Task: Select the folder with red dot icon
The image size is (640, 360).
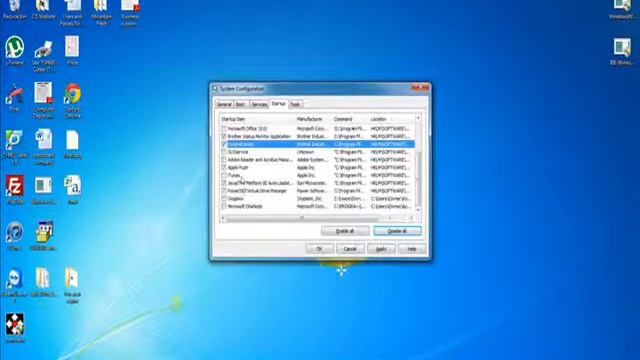Action: [x=72, y=278]
